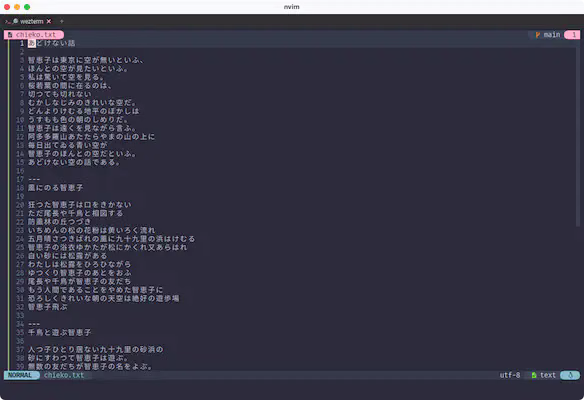Select the chieko.txt buffer tab
Viewport: 584px width, 400px height.
click(34, 35)
